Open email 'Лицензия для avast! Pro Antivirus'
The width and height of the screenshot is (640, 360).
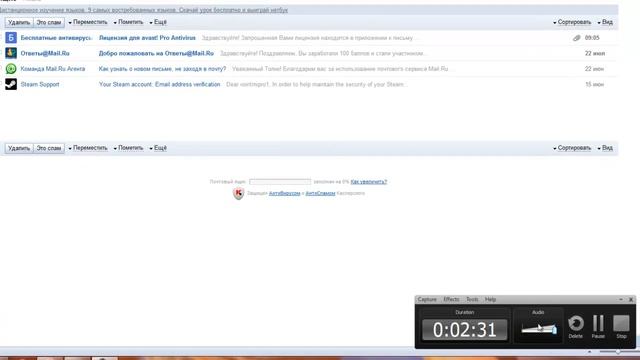[x=147, y=38]
